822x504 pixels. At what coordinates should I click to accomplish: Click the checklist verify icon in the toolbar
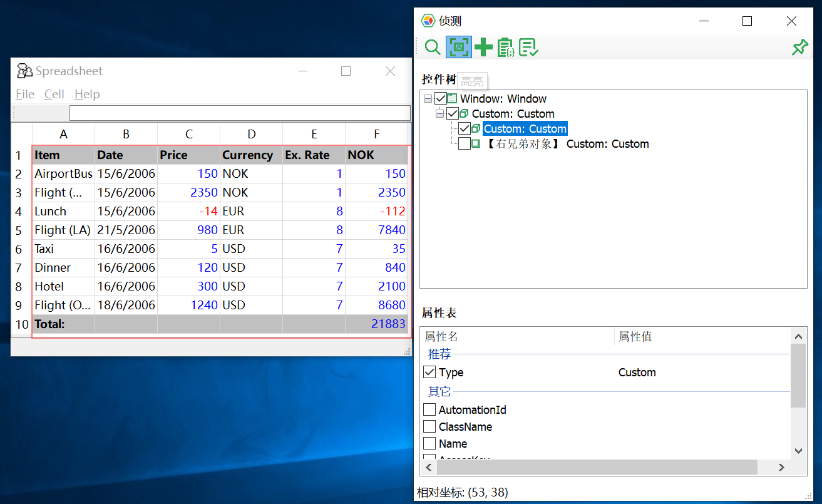(x=528, y=47)
